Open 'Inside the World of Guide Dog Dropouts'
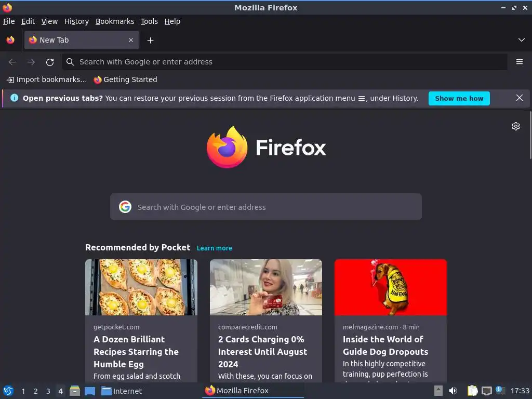The image size is (532, 399). [385, 345]
